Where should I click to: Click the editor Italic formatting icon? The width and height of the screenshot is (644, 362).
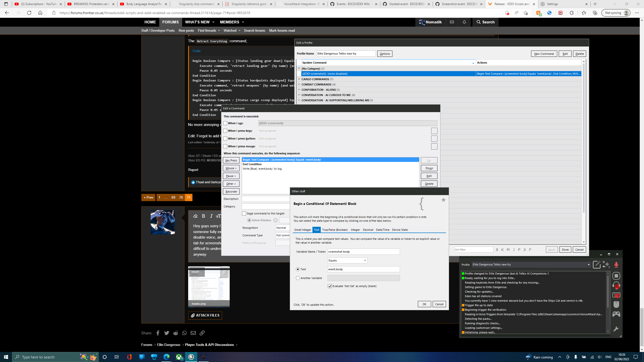pos(211,216)
